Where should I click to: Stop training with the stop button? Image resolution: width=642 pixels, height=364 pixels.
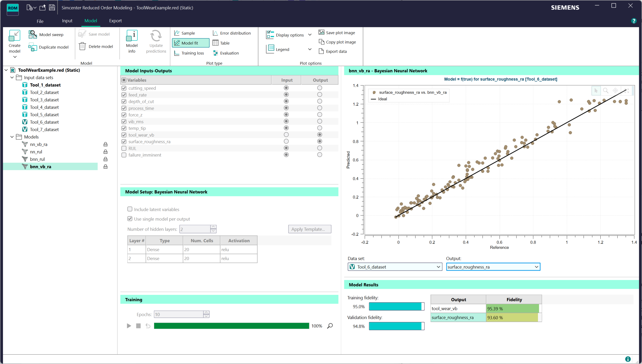[138, 326]
